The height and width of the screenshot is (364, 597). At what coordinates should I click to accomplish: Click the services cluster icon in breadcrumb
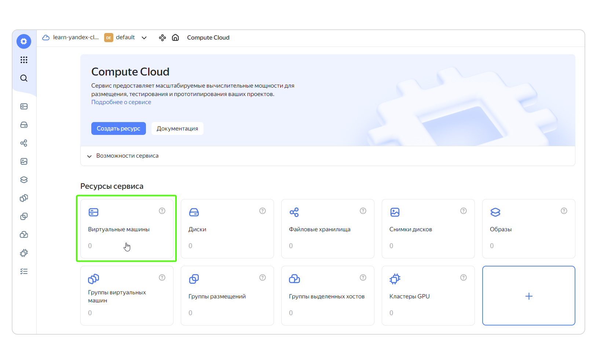click(162, 37)
